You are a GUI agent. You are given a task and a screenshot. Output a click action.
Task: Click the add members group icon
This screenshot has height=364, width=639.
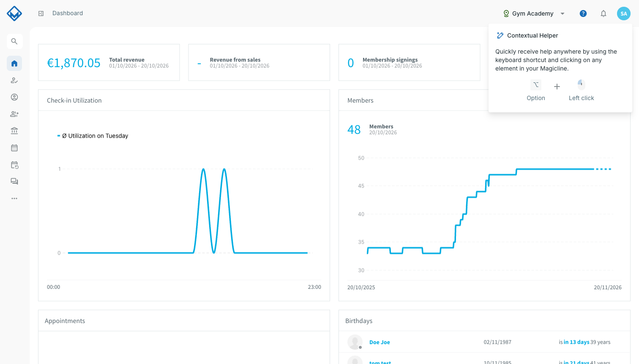click(14, 114)
